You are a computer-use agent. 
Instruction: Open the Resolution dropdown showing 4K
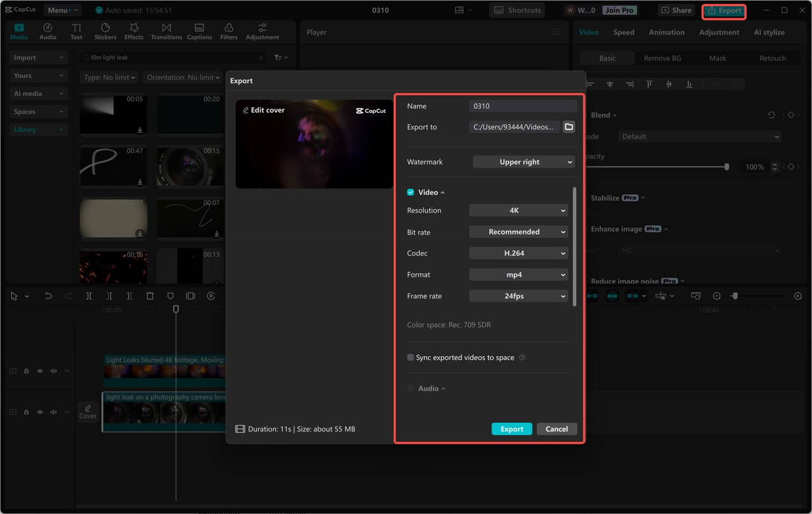[518, 211]
